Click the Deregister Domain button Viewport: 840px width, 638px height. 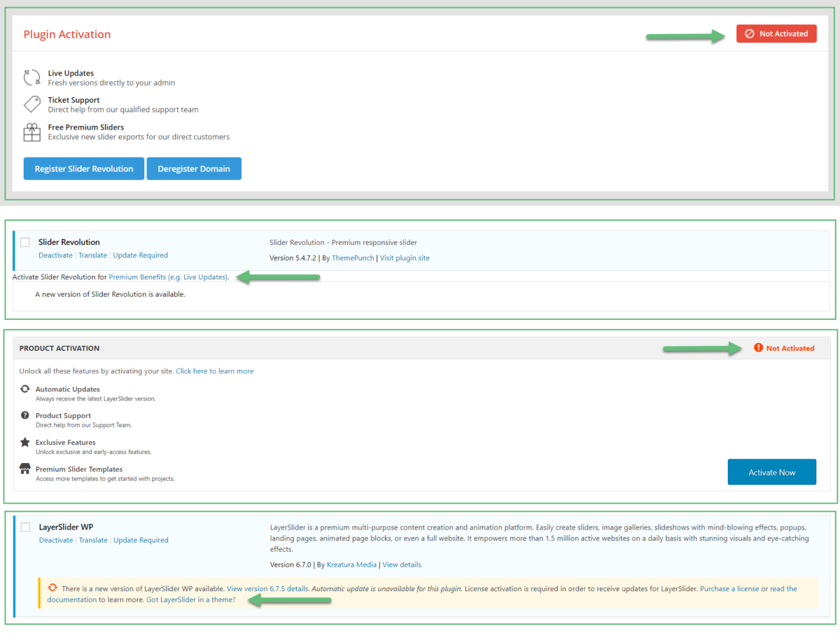(194, 168)
